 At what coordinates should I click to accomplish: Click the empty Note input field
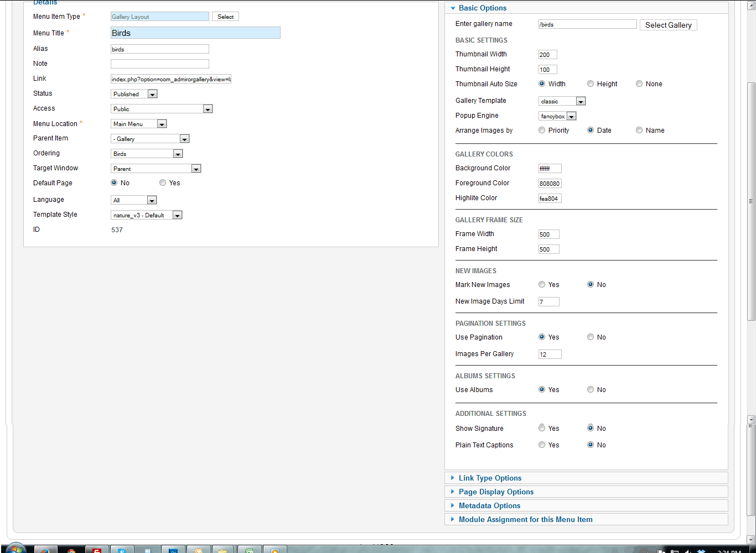pyautogui.click(x=160, y=64)
